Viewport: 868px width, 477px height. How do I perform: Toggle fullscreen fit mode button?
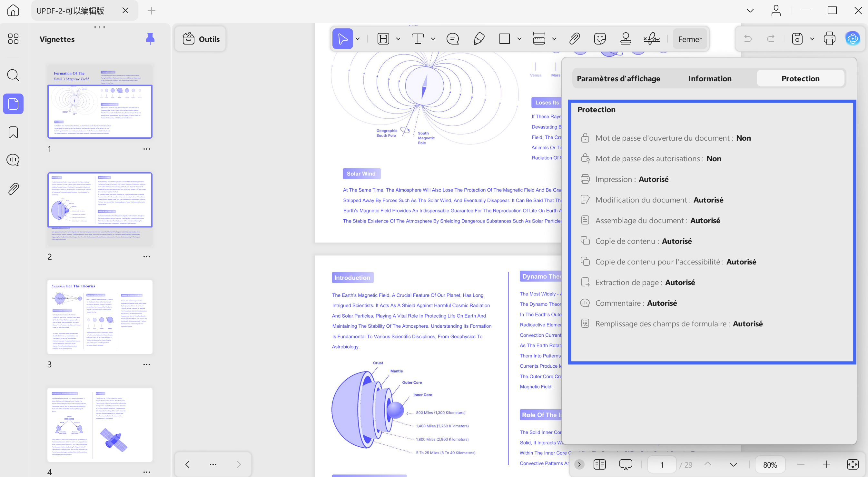tap(853, 464)
